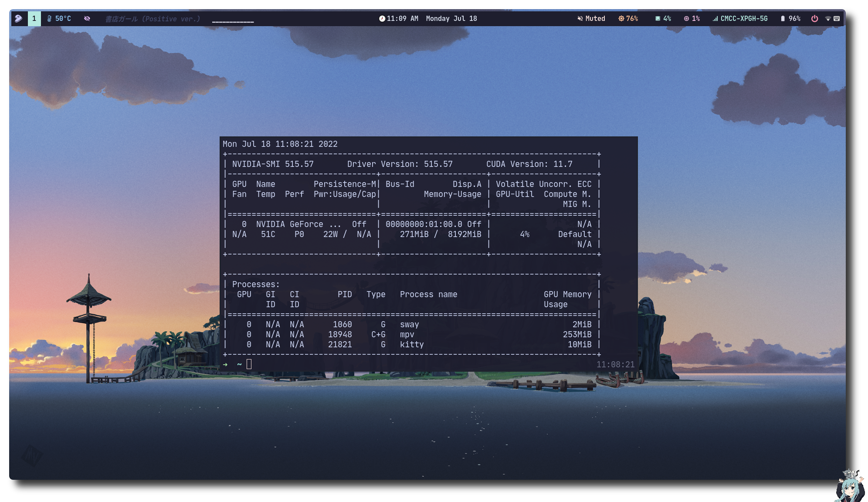Screen dimensions: 868x502
Task: Click the Persistence-M column header
Action: point(345,184)
